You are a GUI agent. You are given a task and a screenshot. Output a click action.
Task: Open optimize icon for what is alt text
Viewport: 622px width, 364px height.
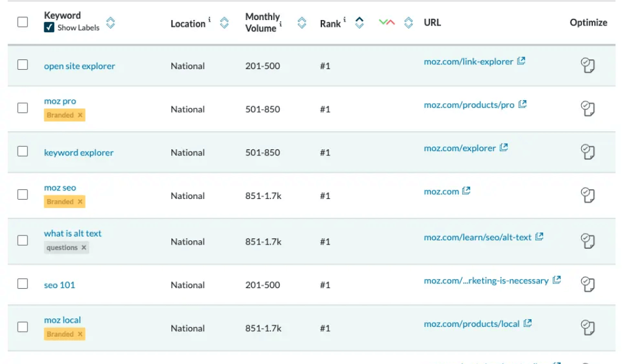pos(588,241)
